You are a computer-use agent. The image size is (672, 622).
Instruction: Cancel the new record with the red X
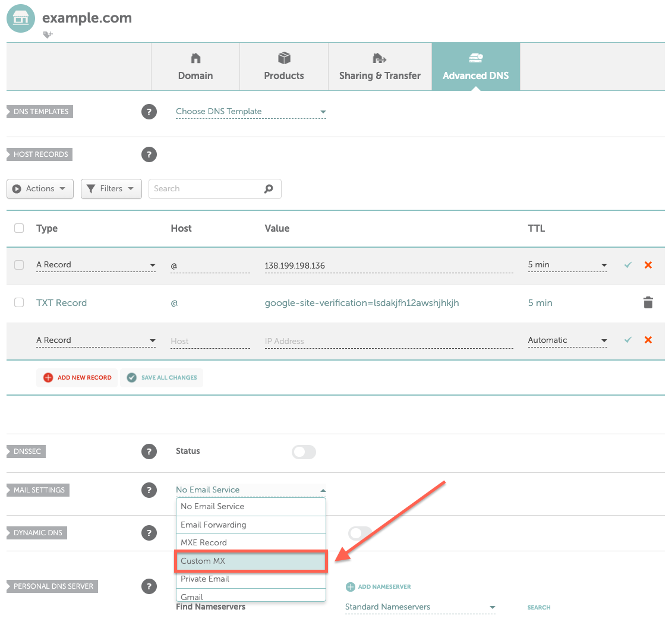tap(648, 340)
